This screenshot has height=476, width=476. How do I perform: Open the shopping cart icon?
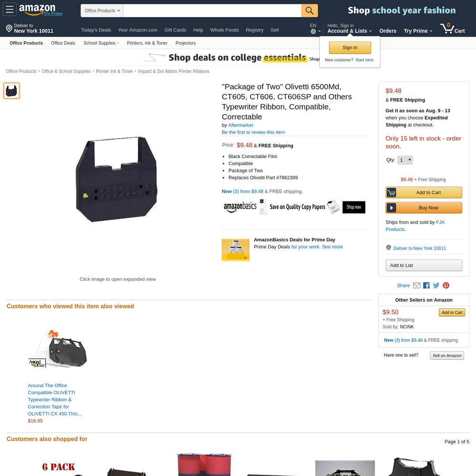click(x=452, y=29)
